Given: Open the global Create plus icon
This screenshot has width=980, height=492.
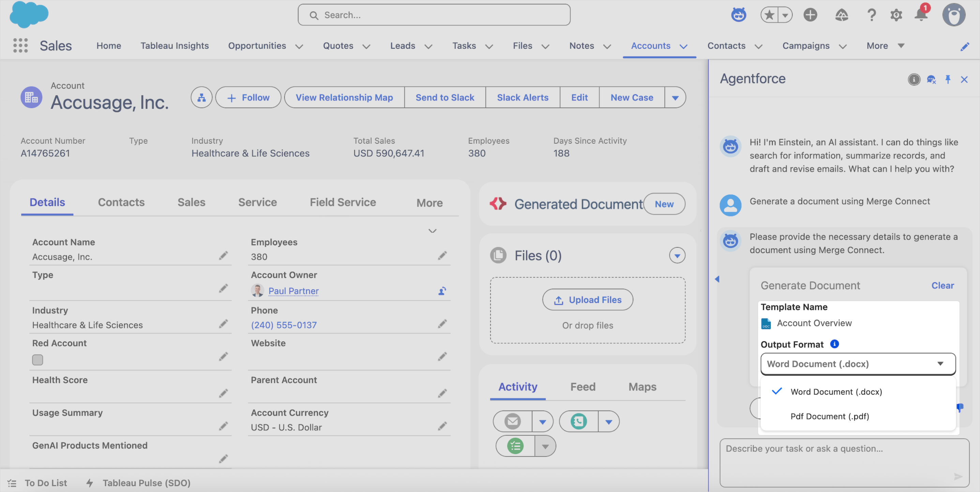Looking at the screenshot, I should point(810,15).
